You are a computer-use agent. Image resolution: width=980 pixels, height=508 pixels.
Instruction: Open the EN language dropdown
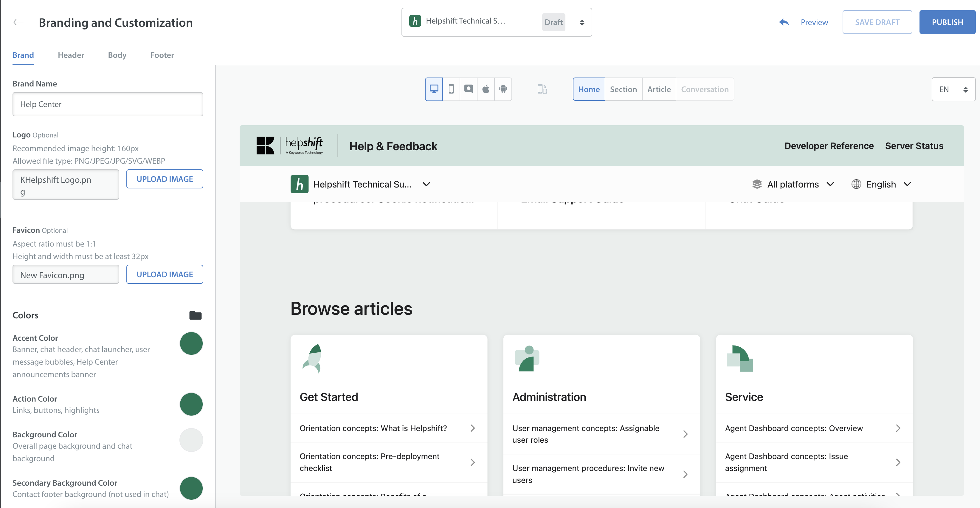953,89
